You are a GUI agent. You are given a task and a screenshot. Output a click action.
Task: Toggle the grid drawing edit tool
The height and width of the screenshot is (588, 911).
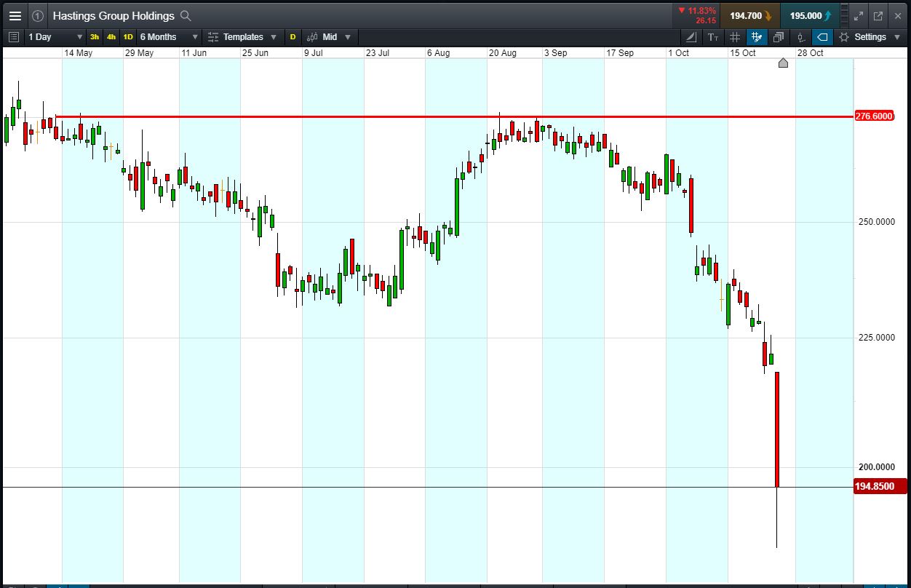point(757,37)
